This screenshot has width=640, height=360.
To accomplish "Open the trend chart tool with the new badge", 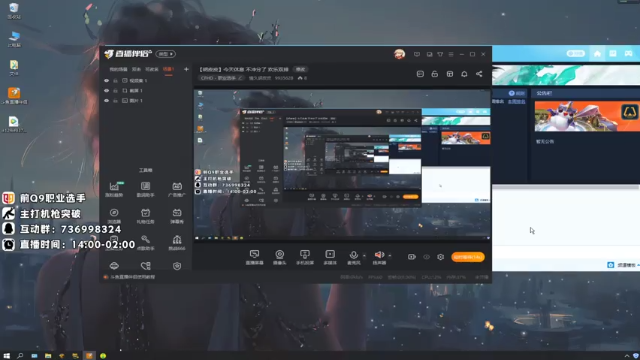I will tap(114, 189).
